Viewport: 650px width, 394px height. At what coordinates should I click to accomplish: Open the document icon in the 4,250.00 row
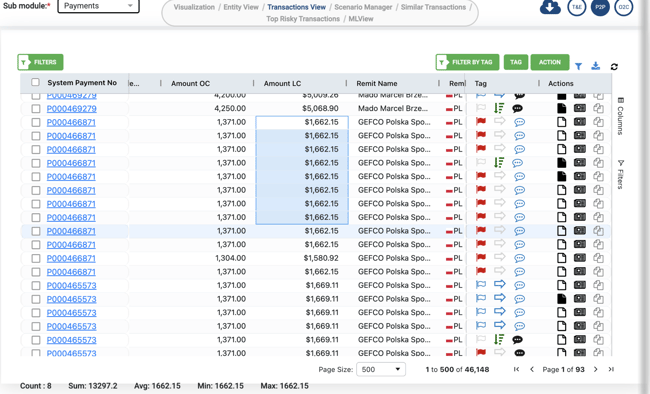point(561,108)
